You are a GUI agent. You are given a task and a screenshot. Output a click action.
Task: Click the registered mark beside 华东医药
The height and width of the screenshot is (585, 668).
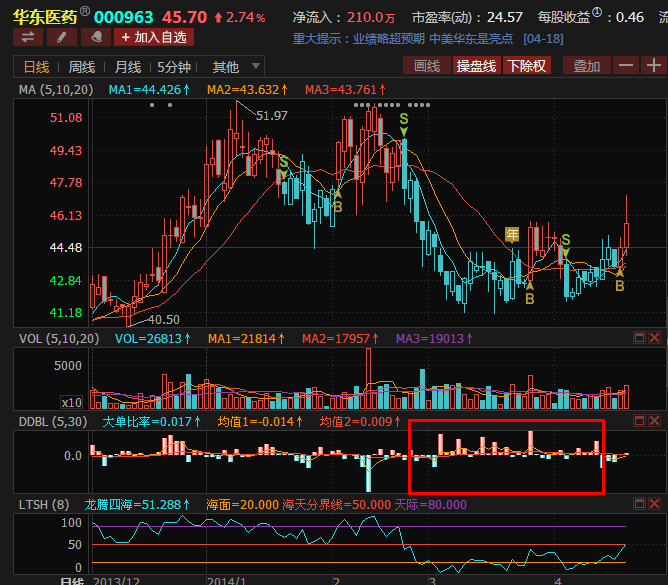(x=85, y=13)
